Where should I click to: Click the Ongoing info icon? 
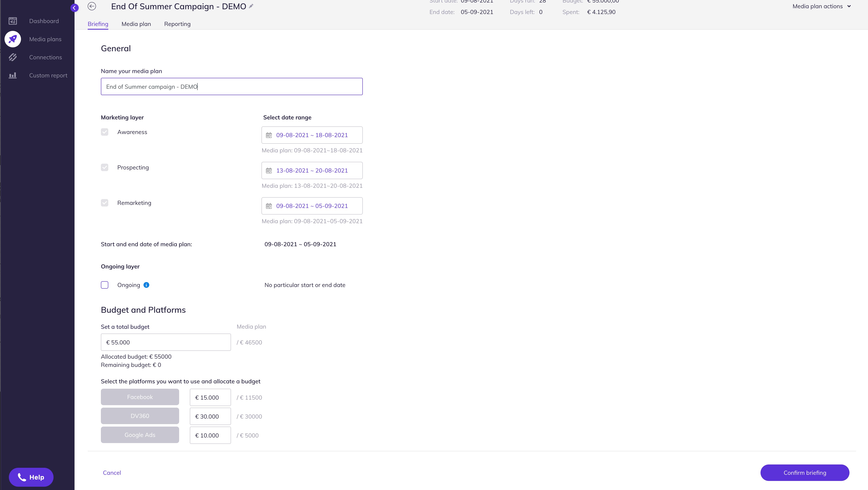[x=146, y=285]
